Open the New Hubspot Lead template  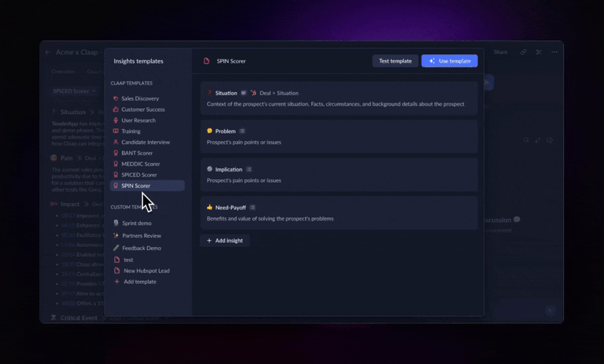pyautogui.click(x=147, y=271)
